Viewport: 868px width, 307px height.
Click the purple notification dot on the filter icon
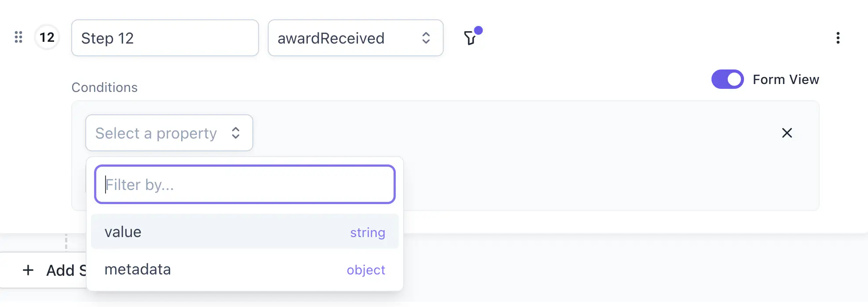(x=479, y=31)
